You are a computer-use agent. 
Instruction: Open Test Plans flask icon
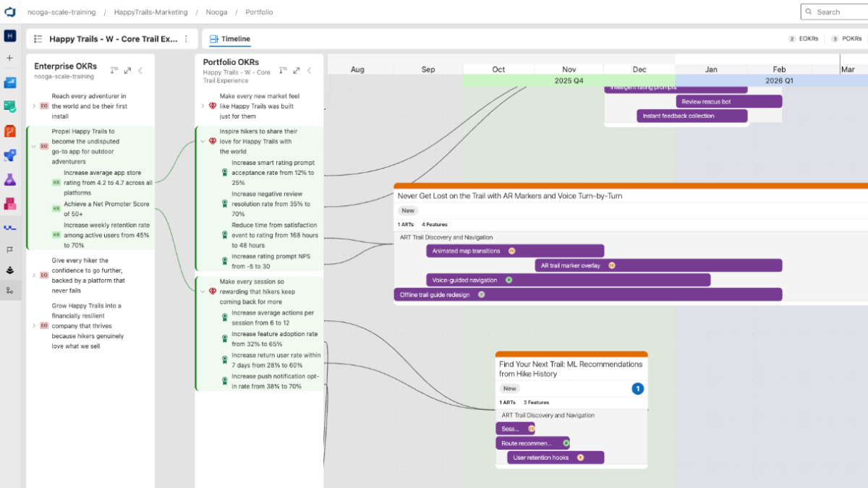pos(10,179)
